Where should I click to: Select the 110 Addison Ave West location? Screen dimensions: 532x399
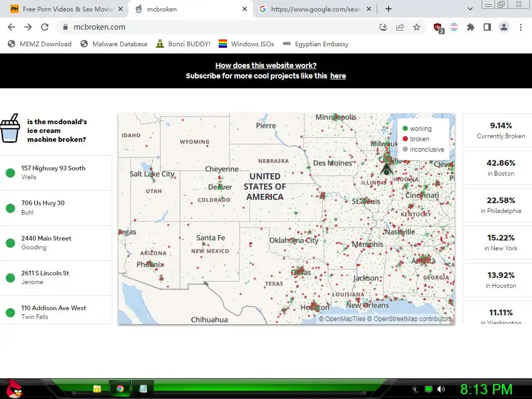(x=56, y=310)
